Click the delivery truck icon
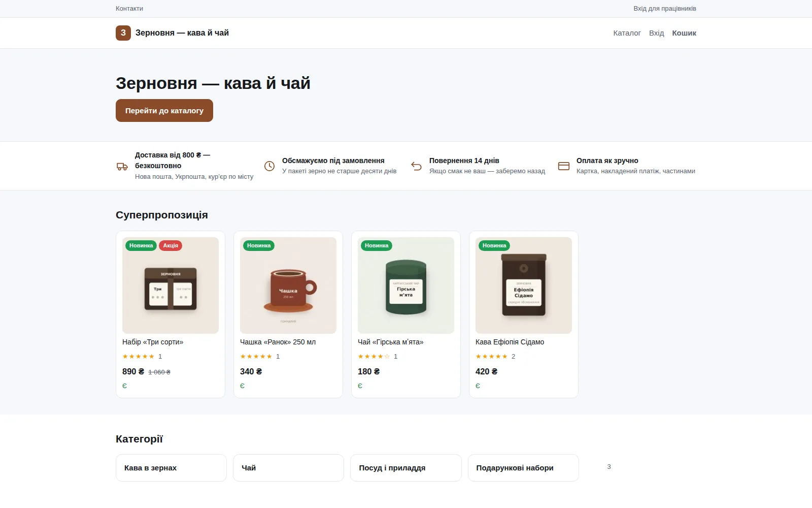The width and height of the screenshot is (812, 508). tap(122, 166)
